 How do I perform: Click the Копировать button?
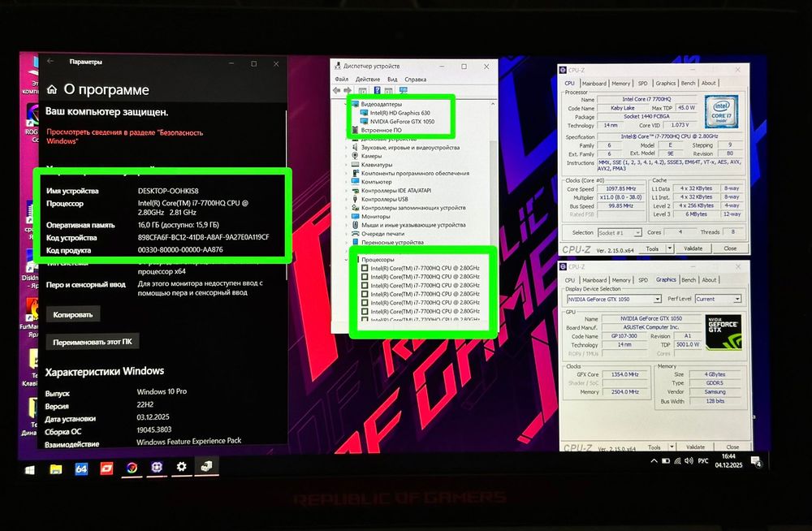73,314
